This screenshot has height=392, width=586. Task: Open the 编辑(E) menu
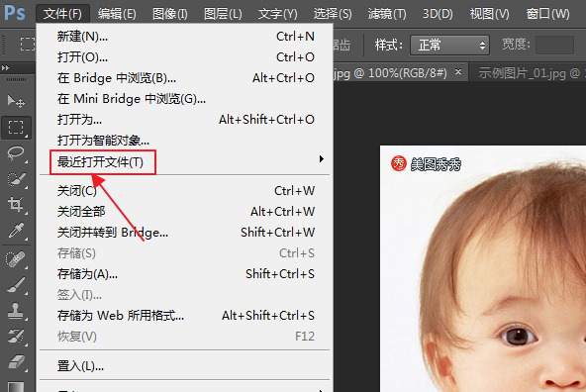point(117,14)
